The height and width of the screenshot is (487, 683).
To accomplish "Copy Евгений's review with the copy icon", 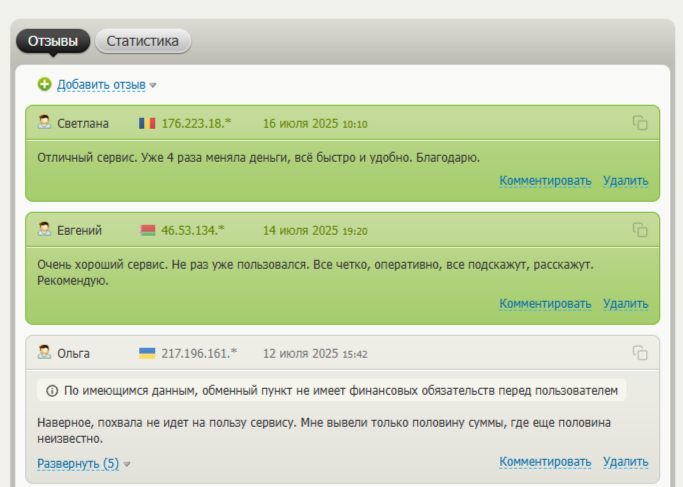I will tap(640, 230).
